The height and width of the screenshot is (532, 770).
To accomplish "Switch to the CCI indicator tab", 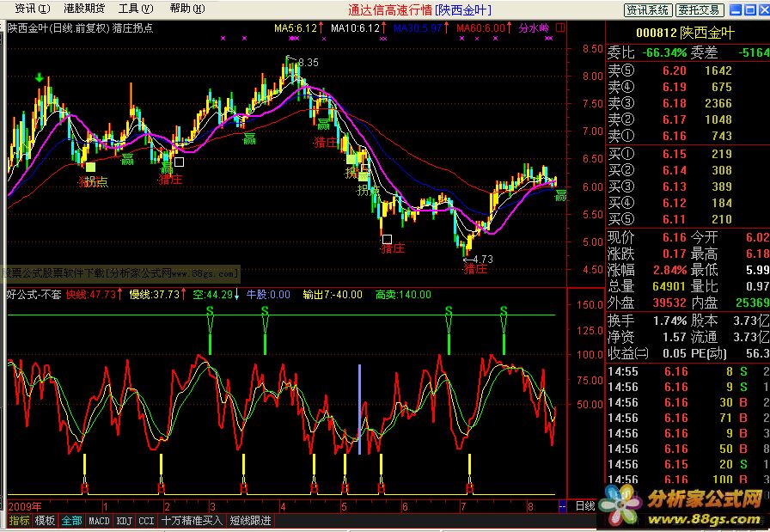I will coord(147,521).
